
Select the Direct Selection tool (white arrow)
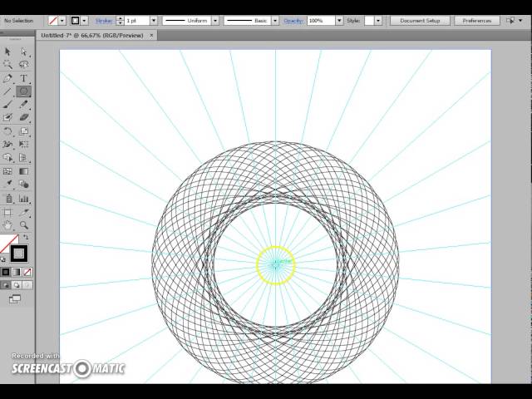(23, 52)
